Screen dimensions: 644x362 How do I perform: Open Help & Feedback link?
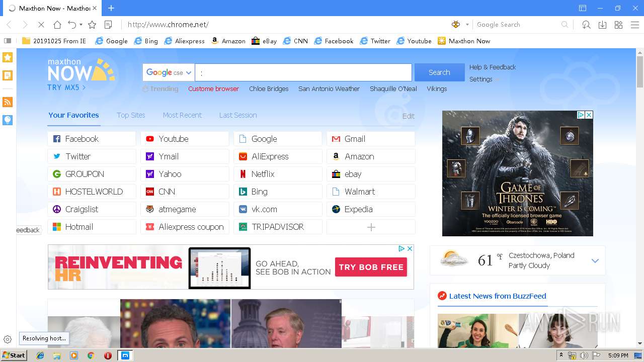point(493,67)
